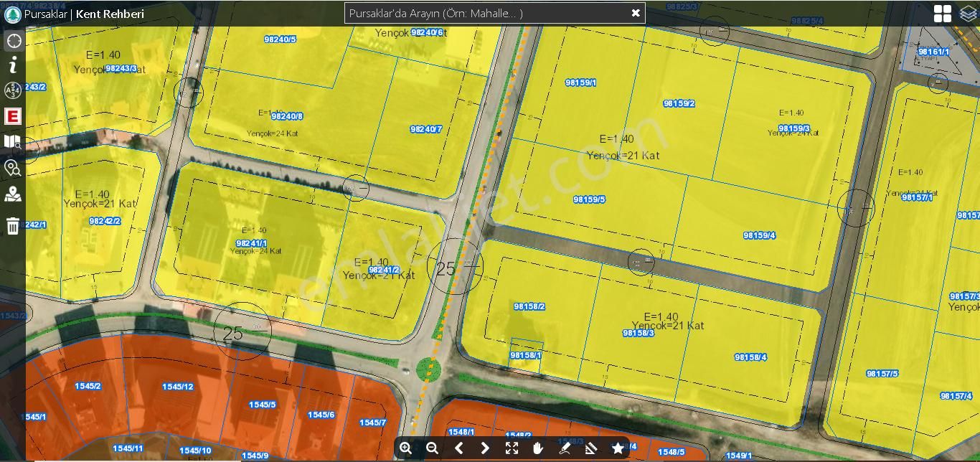Zoom out using the bottom toolbar

(432, 448)
